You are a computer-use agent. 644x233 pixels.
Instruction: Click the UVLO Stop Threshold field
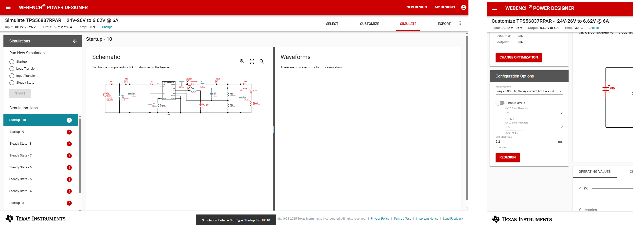coord(534,127)
